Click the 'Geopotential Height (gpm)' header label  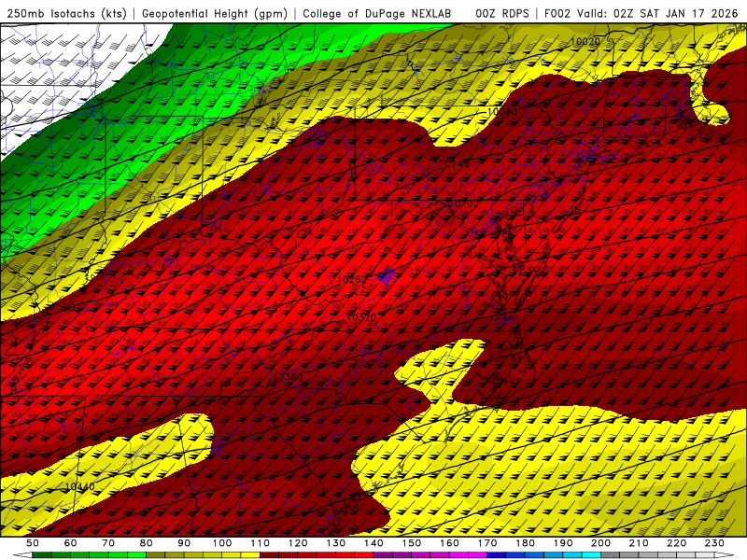pyautogui.click(x=215, y=14)
